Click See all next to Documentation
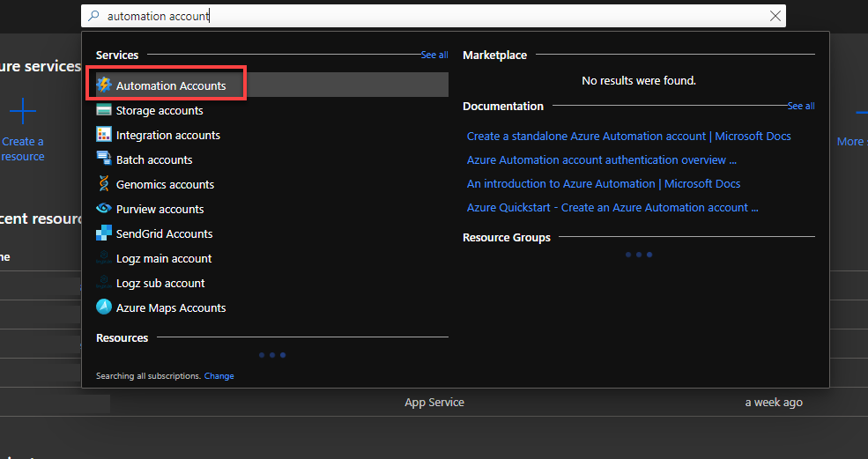 pyautogui.click(x=801, y=106)
